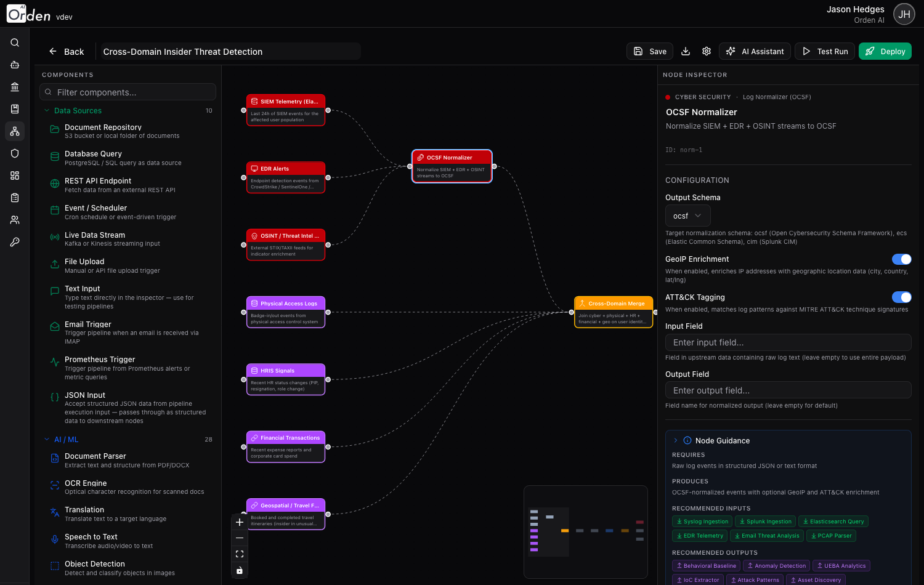Select the HRIS Signals node
This screenshot has width=924, height=585.
[x=286, y=379]
